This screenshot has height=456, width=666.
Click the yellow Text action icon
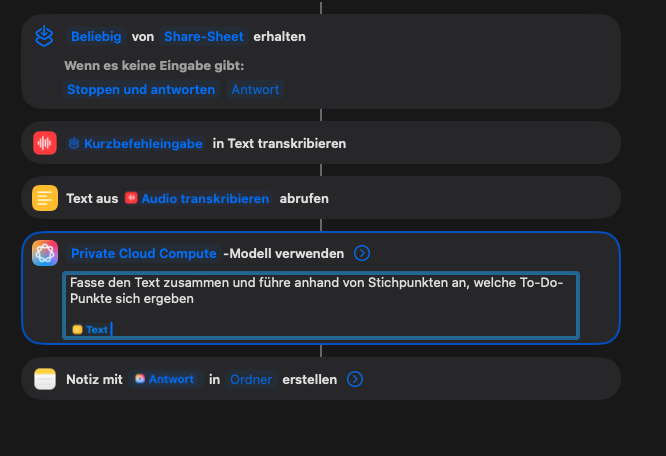click(44, 198)
